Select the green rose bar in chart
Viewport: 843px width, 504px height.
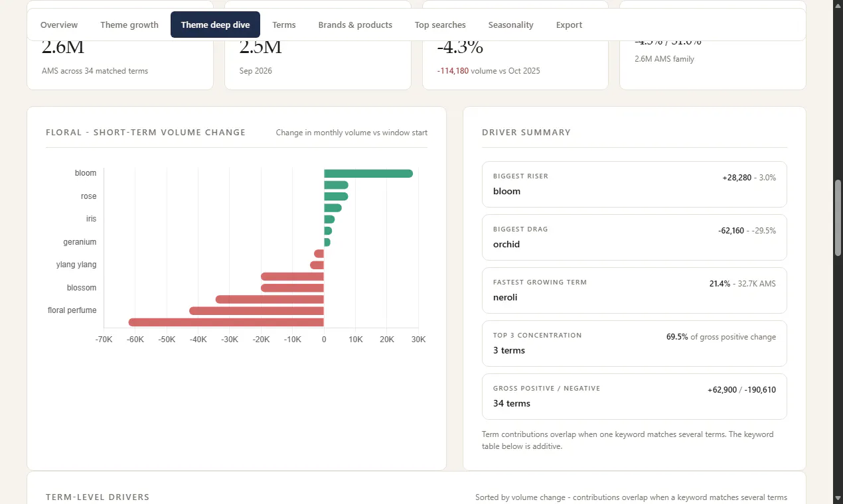click(x=336, y=196)
